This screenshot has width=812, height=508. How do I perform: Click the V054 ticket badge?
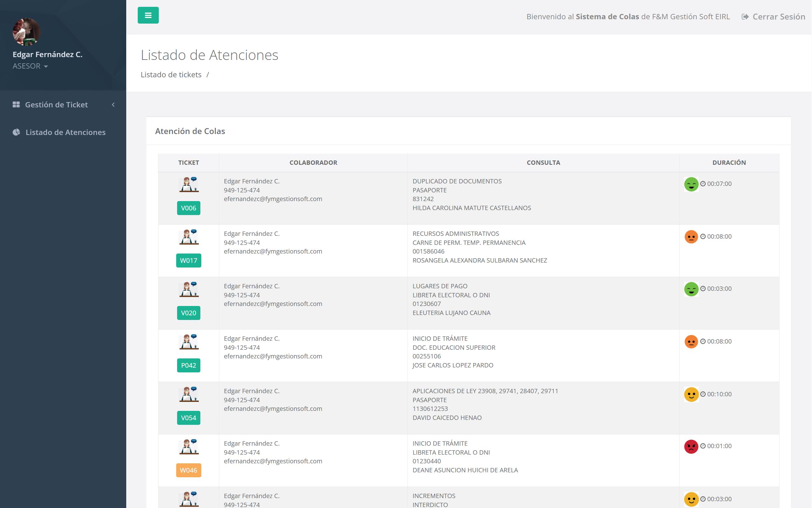(188, 418)
